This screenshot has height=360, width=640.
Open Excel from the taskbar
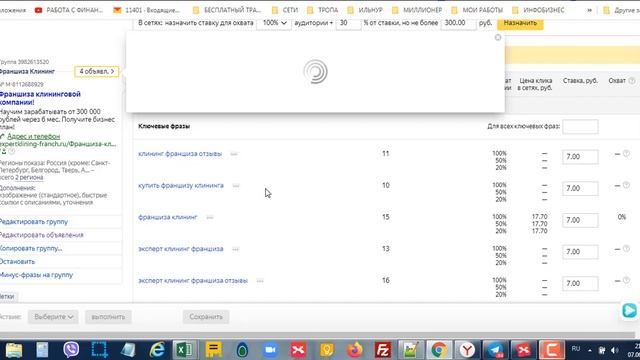[x=184, y=350]
